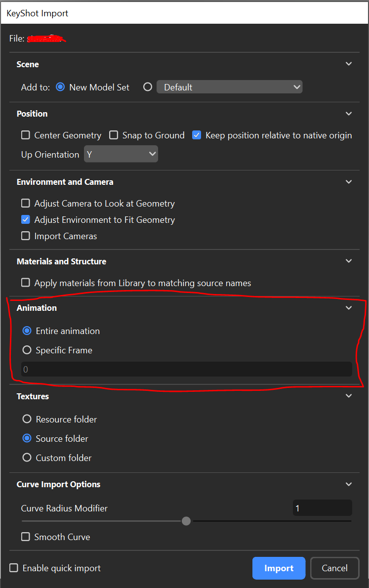Click the Import button
The image size is (369, 588).
(279, 568)
